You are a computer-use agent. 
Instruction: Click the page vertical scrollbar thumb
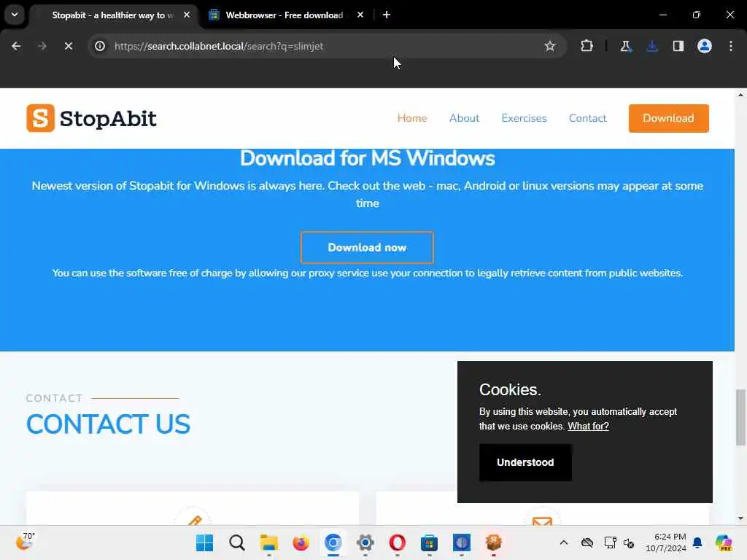740,418
